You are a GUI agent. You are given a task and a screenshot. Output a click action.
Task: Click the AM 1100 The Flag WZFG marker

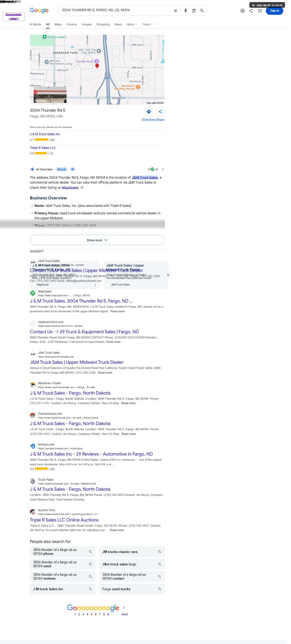pos(99,51)
